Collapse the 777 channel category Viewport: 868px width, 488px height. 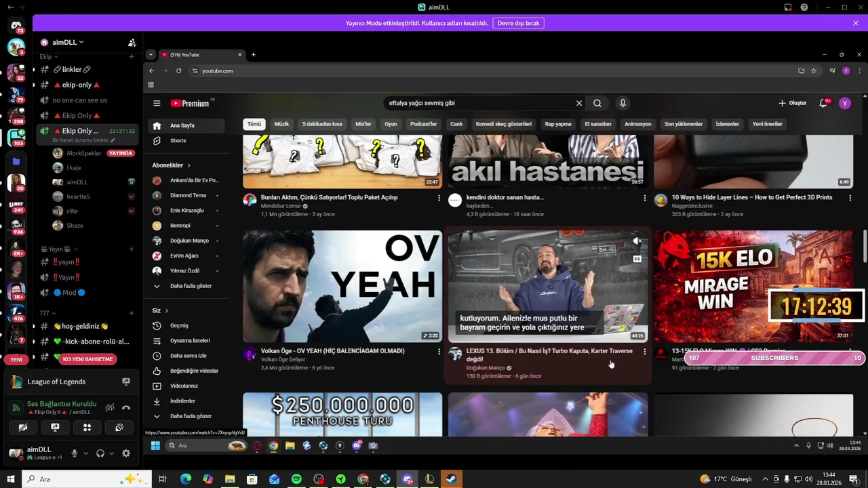(x=47, y=313)
